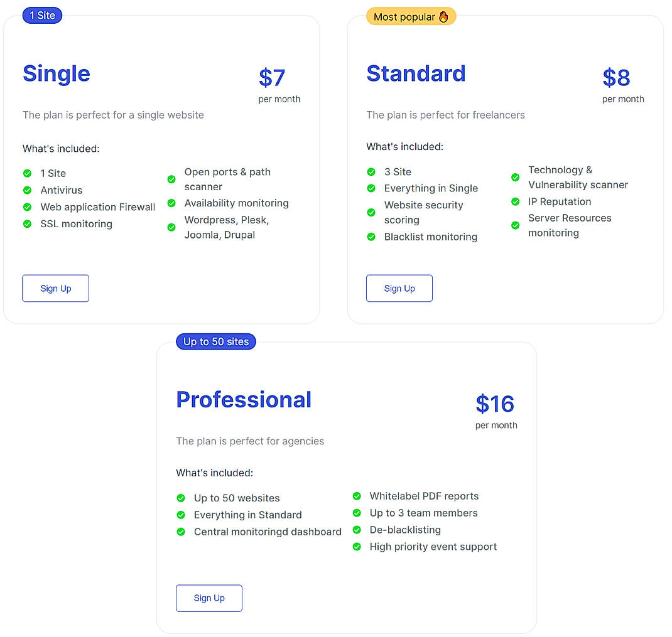Image resolution: width=672 pixels, height=637 pixels.
Task: Click the Web application Firewall check mark
Action: 27,207
